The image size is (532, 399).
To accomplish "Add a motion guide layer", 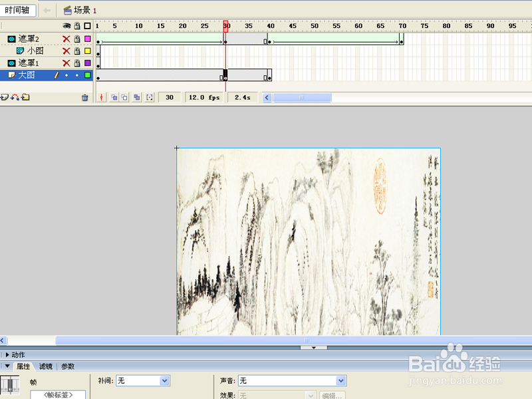I will [x=15, y=97].
